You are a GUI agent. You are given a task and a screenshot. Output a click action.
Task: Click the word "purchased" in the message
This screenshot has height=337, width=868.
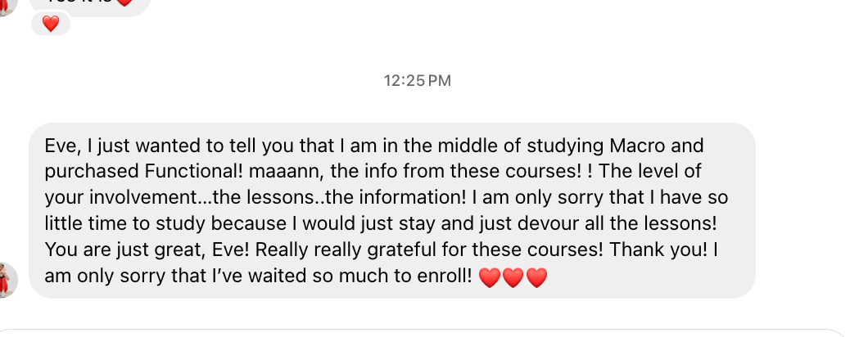coord(92,172)
